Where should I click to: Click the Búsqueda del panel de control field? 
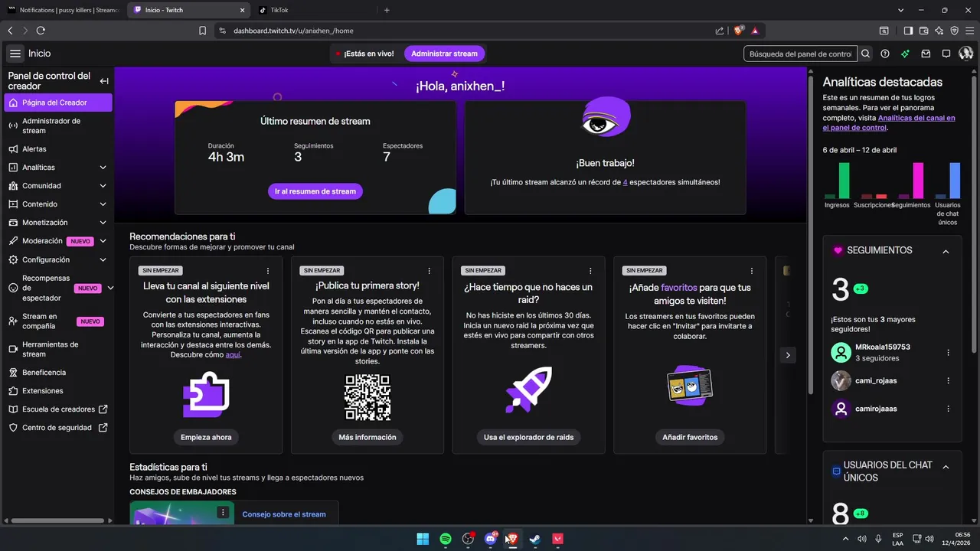coord(800,54)
